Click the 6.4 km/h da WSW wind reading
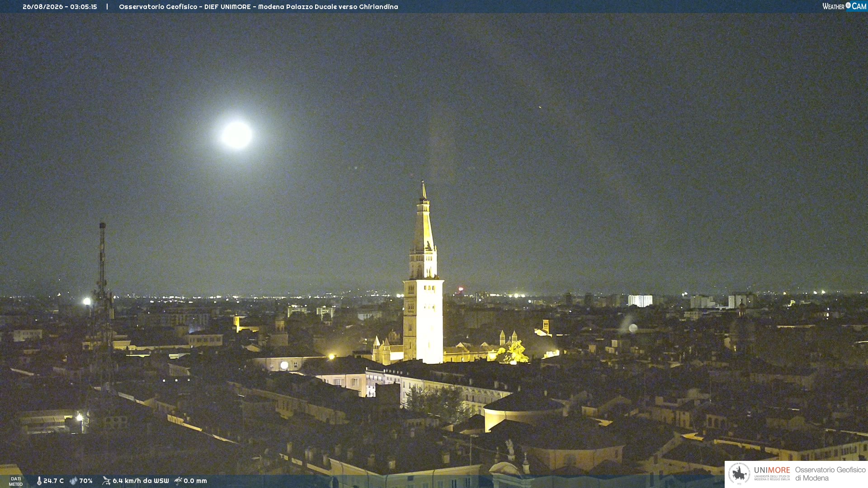This screenshot has height=488, width=868. coord(141,481)
